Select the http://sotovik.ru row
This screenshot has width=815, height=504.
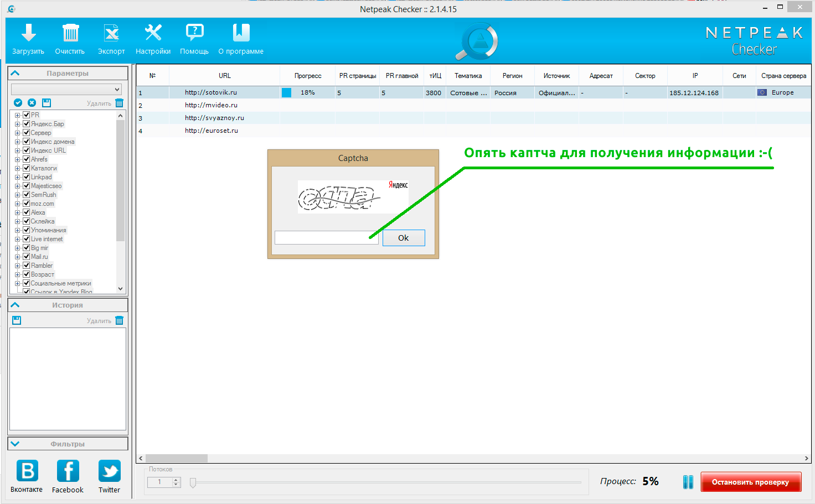coord(474,92)
